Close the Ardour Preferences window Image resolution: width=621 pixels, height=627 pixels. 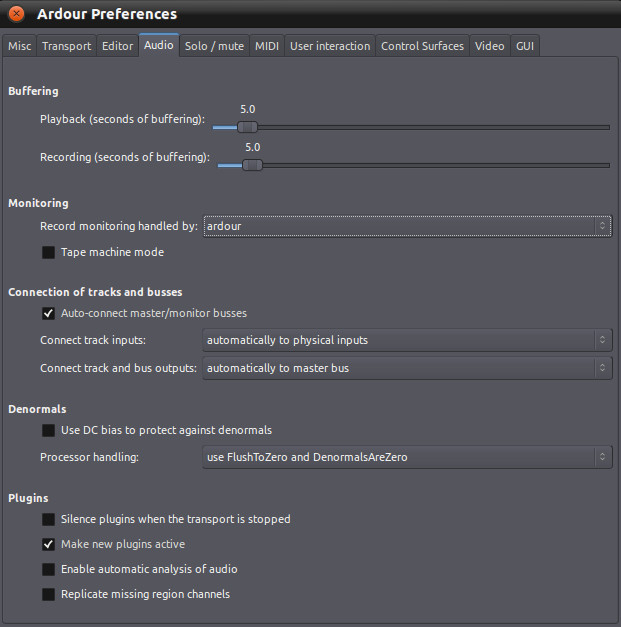click(17, 14)
